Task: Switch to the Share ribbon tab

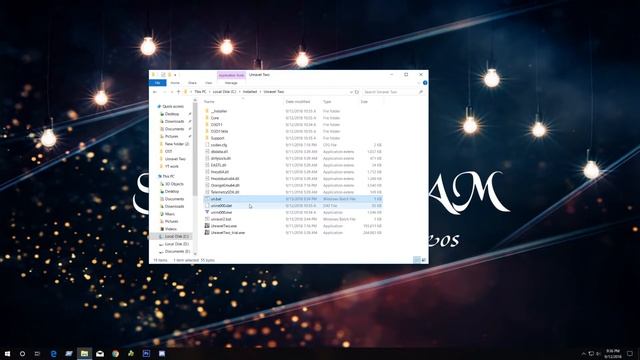Action: [192, 83]
